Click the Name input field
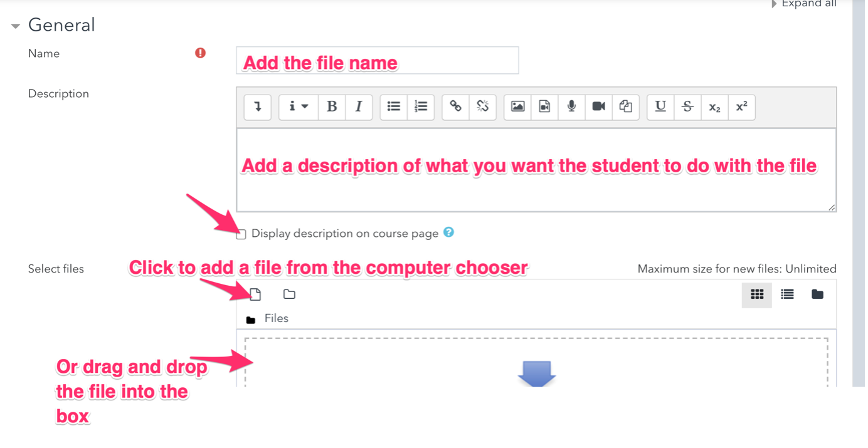Viewport: 868px width, 448px height. click(377, 61)
